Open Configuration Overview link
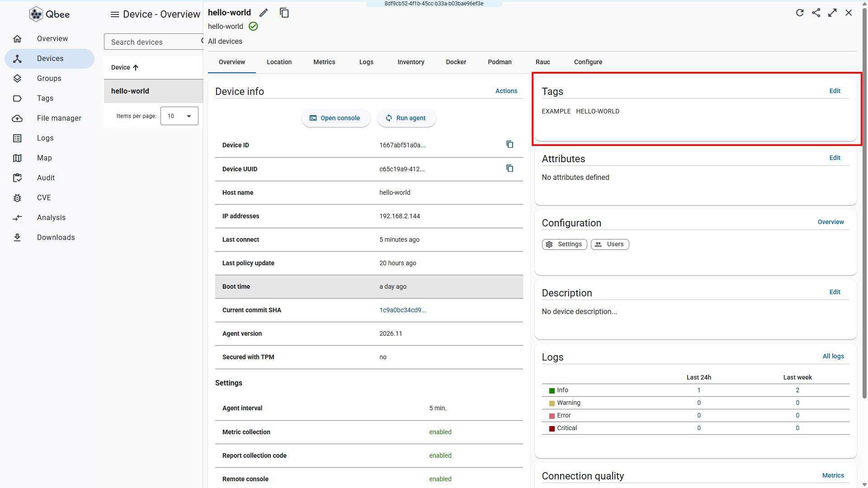868x488 pixels. (830, 222)
